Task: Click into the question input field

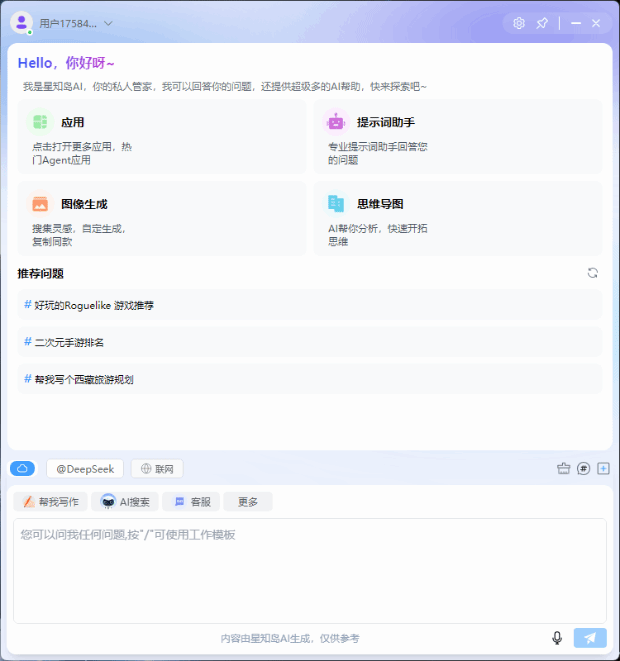Action: click(309, 570)
